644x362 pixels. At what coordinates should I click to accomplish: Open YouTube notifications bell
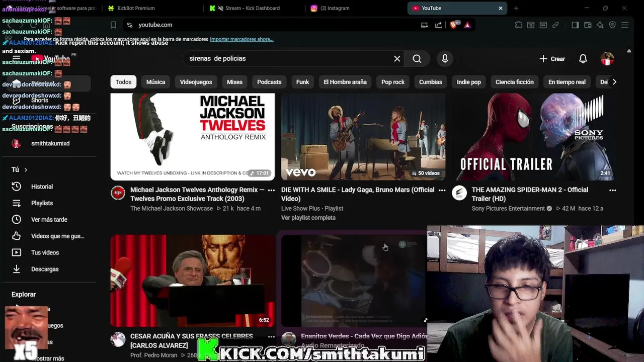583,59
